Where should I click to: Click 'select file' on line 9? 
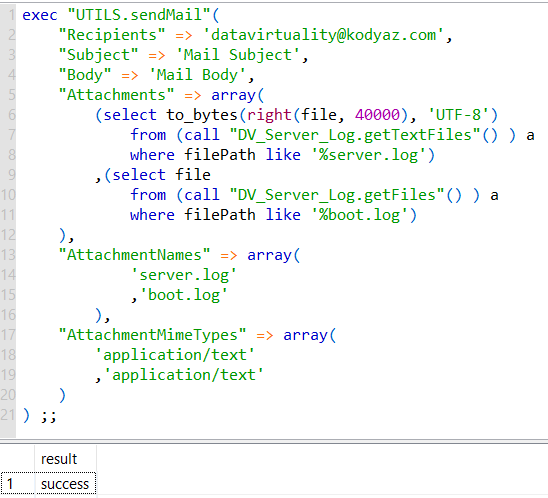pos(161,175)
